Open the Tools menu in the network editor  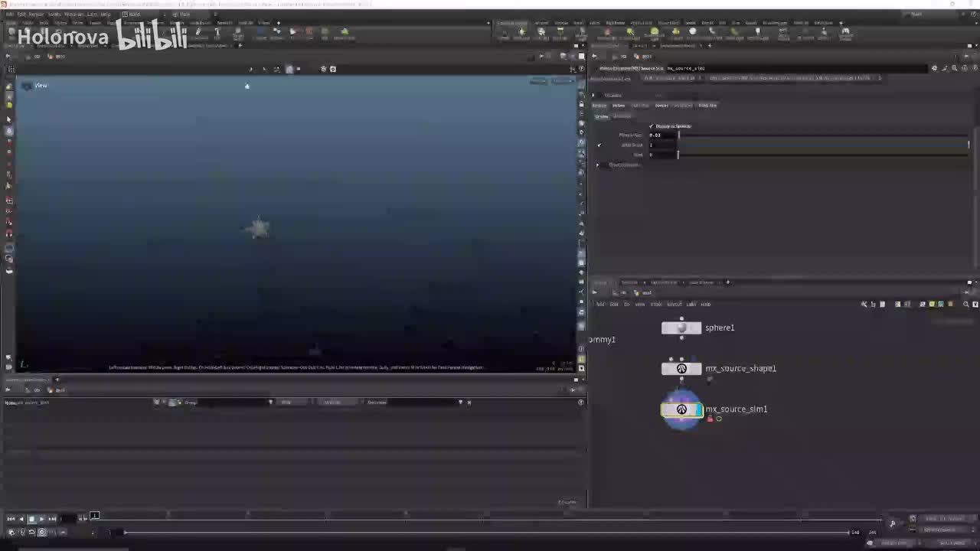point(656,304)
